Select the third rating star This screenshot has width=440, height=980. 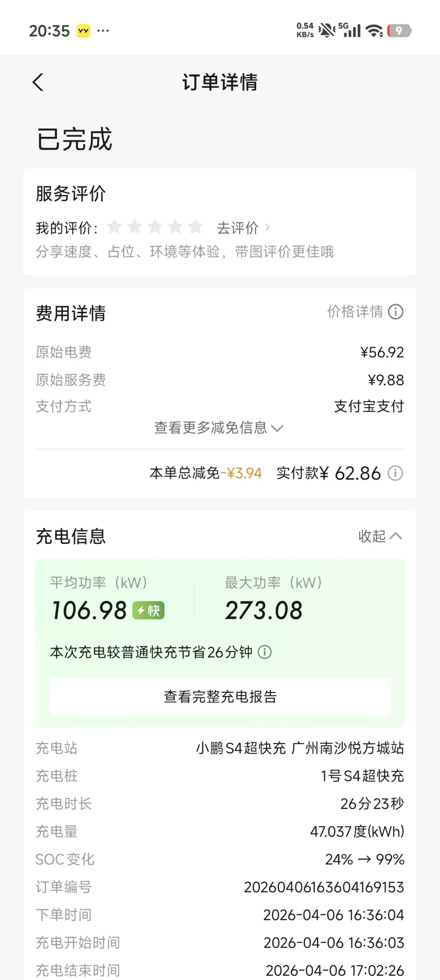click(155, 227)
